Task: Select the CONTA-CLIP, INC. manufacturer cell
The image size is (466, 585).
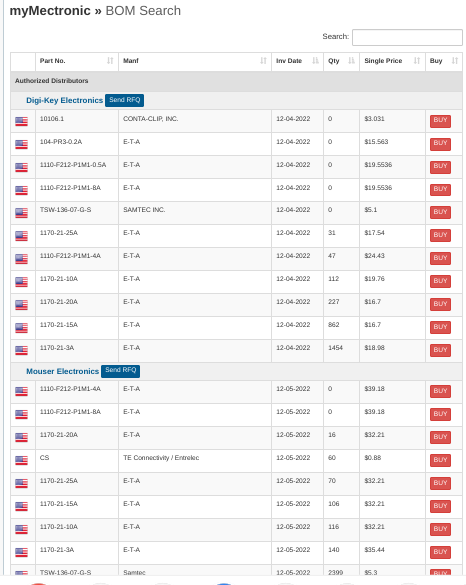Action: pos(195,121)
